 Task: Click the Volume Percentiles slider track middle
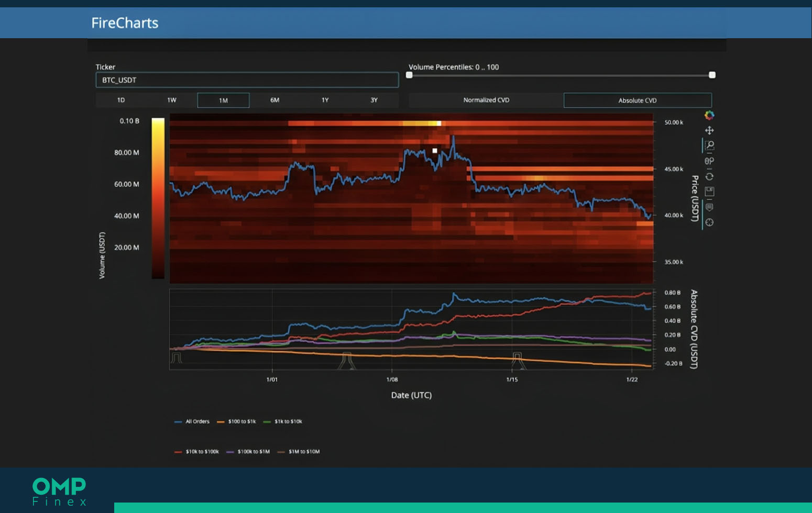click(561, 75)
